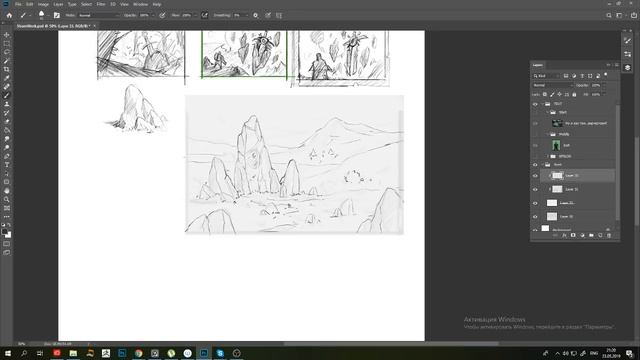Open the Edit menu

pyautogui.click(x=29, y=4)
